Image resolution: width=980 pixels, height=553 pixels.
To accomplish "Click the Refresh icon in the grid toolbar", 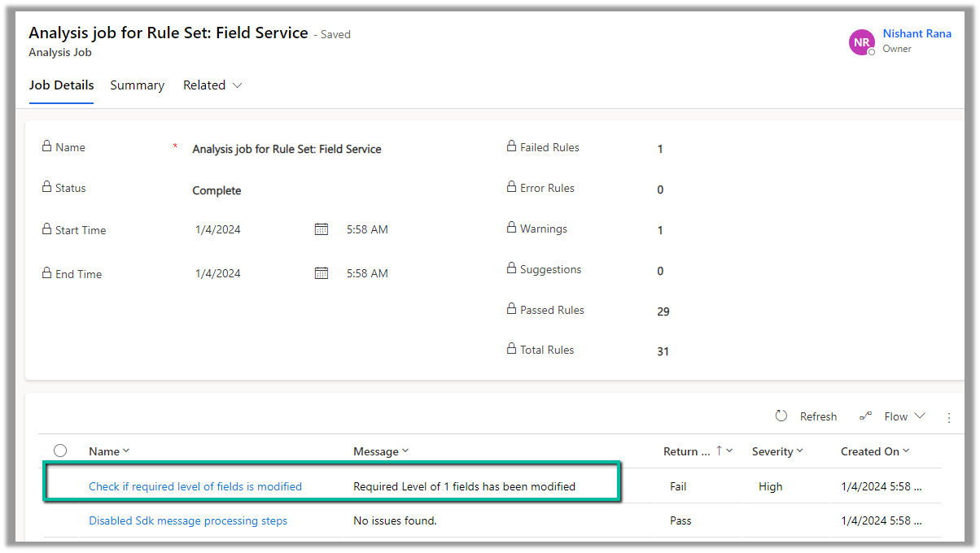I will 781,416.
